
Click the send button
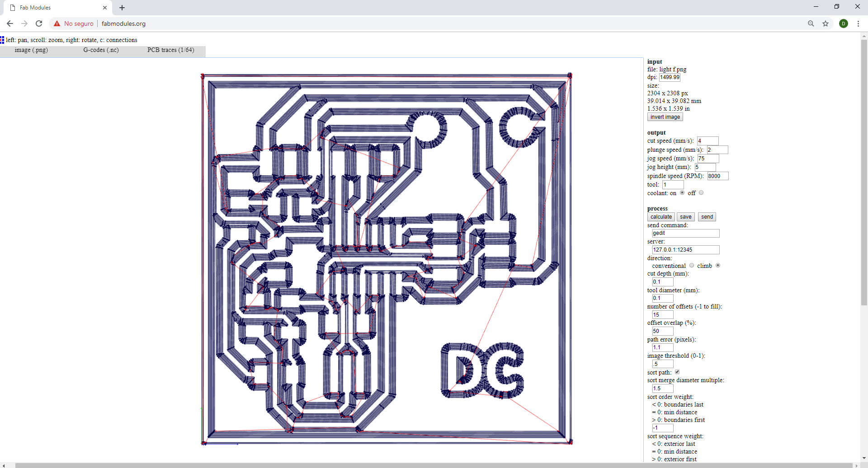point(707,217)
